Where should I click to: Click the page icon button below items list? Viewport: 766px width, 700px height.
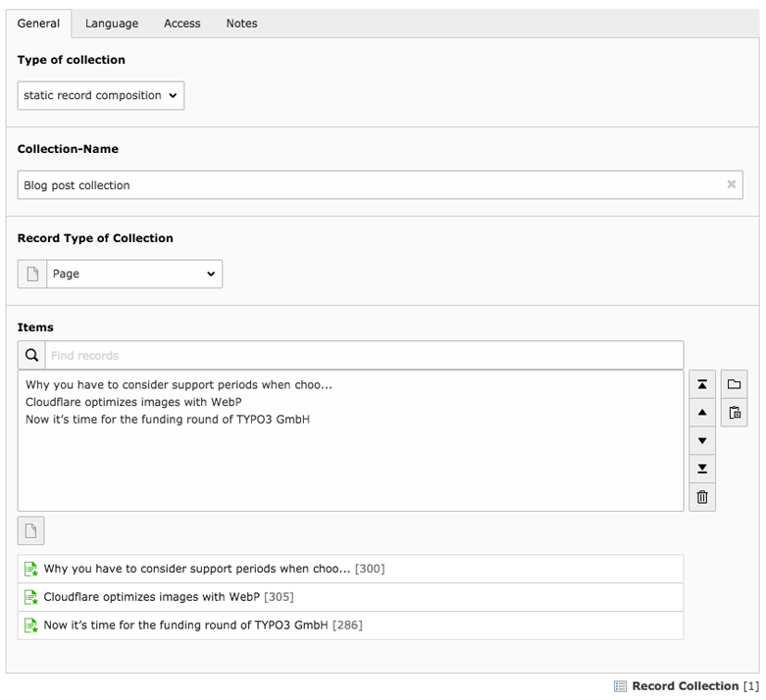[x=31, y=531]
